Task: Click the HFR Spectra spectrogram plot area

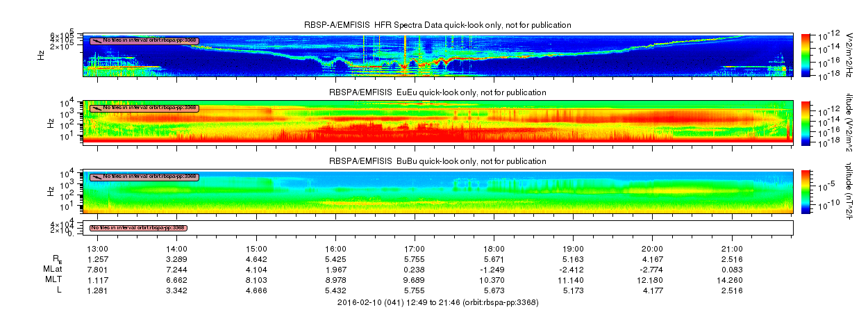Action: (438, 54)
